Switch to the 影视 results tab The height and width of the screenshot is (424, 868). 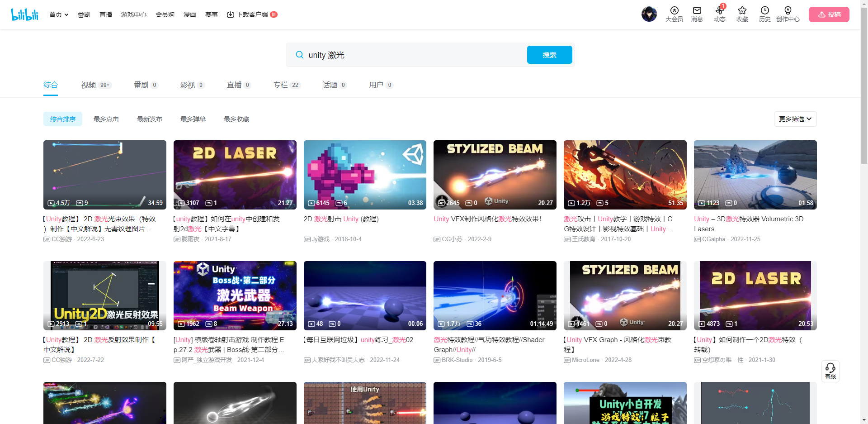pos(192,85)
